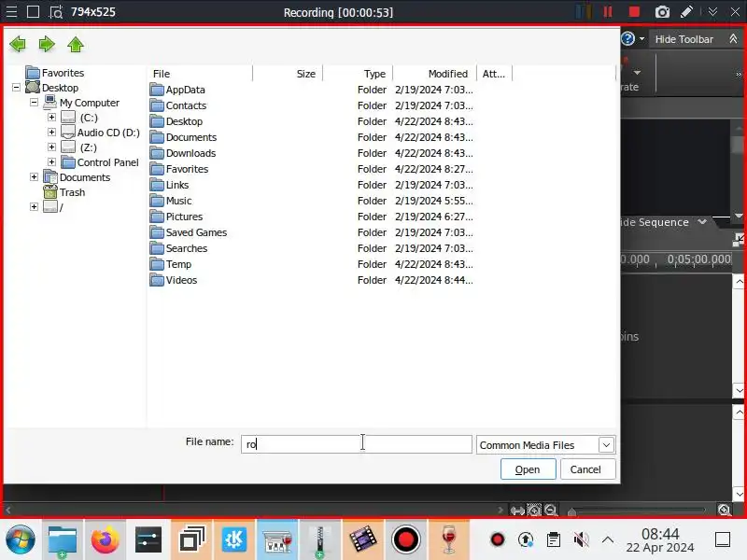Select the Temp folder
The width and height of the screenshot is (747, 560).
pyautogui.click(x=178, y=264)
